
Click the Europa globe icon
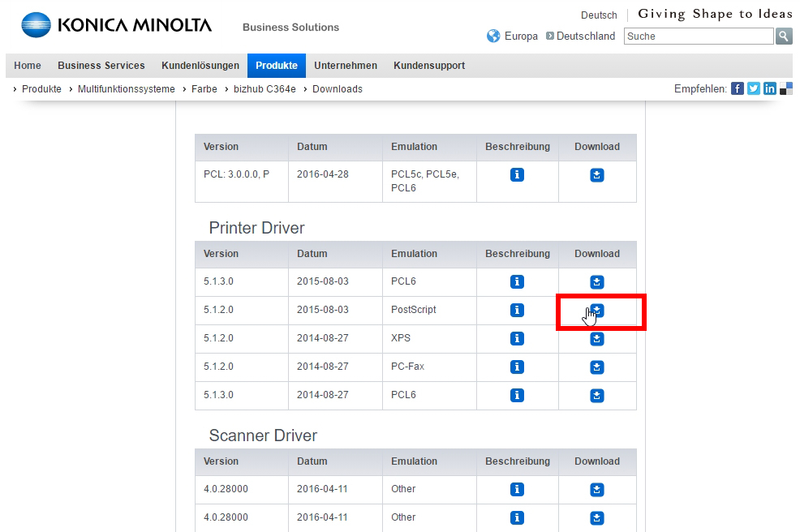[x=493, y=36]
